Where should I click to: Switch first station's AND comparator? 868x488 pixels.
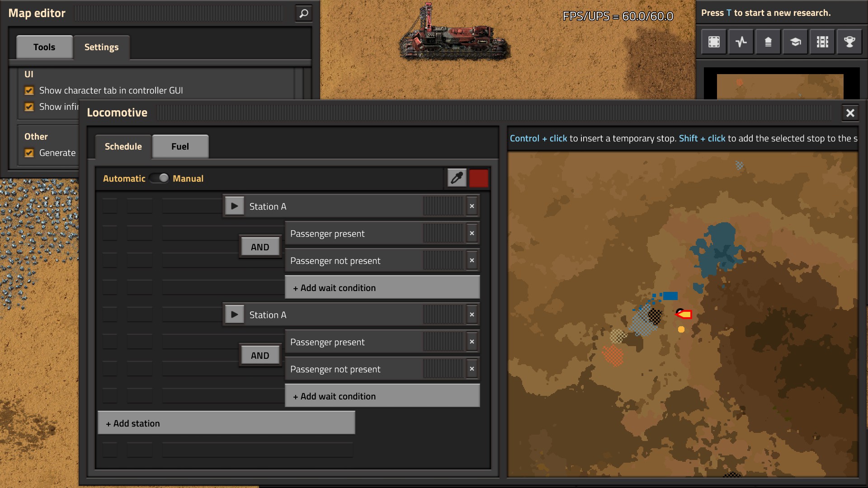pos(260,247)
